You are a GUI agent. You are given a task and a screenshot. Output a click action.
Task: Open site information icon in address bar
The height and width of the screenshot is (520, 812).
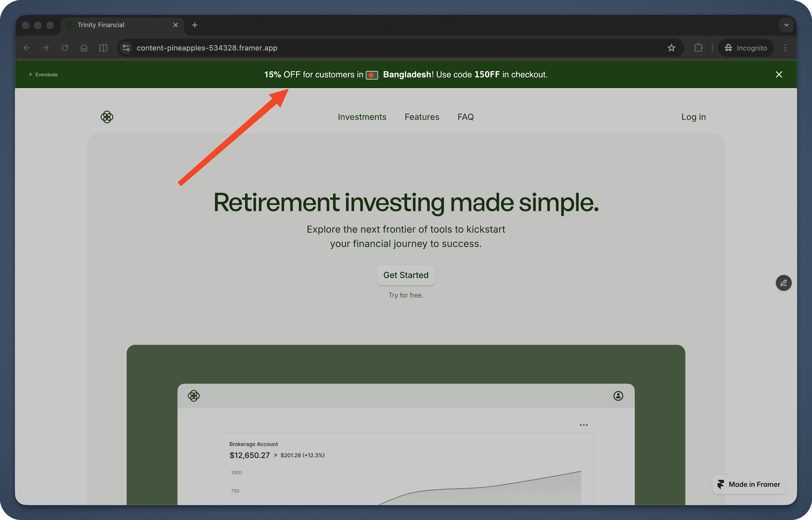(126, 48)
